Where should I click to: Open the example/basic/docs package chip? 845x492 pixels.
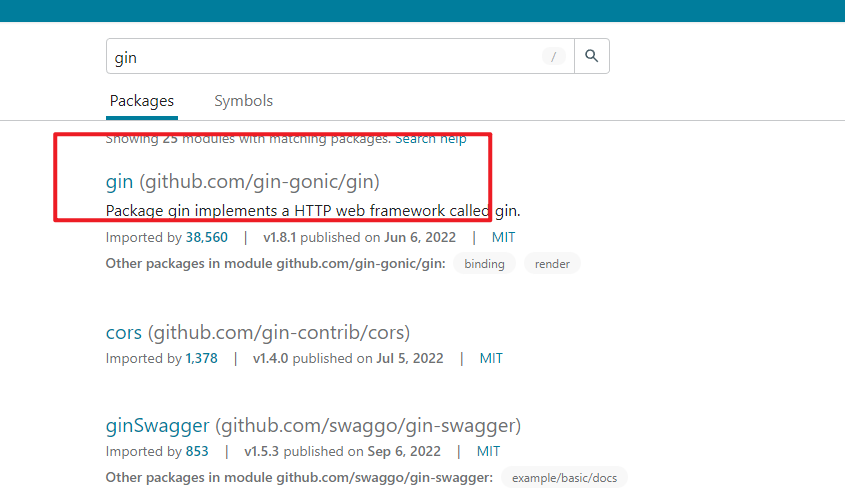click(x=564, y=477)
